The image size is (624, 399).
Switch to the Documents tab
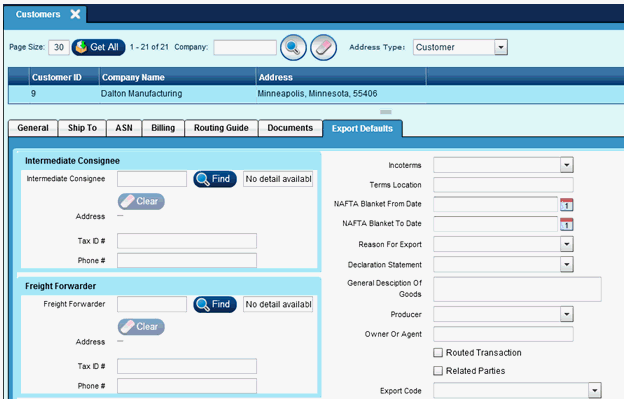290,128
